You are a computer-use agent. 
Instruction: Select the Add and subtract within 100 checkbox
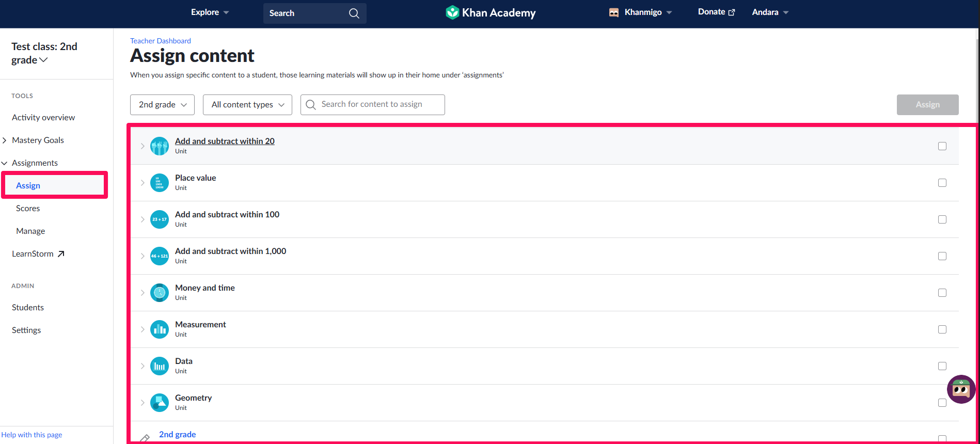coord(942,219)
